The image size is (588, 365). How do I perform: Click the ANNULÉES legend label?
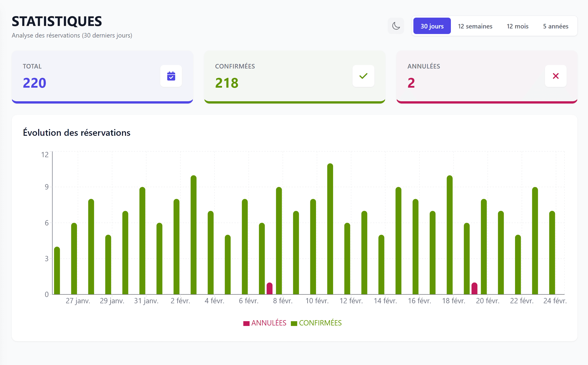coord(268,323)
